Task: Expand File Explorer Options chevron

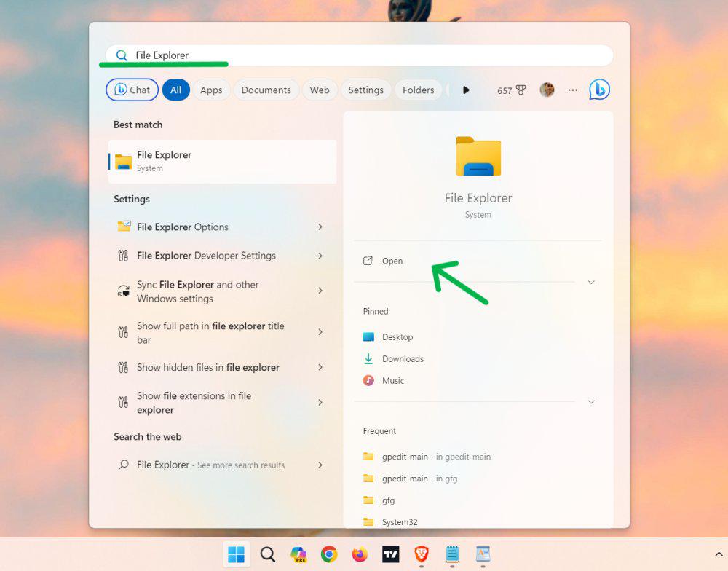Action: click(x=320, y=227)
